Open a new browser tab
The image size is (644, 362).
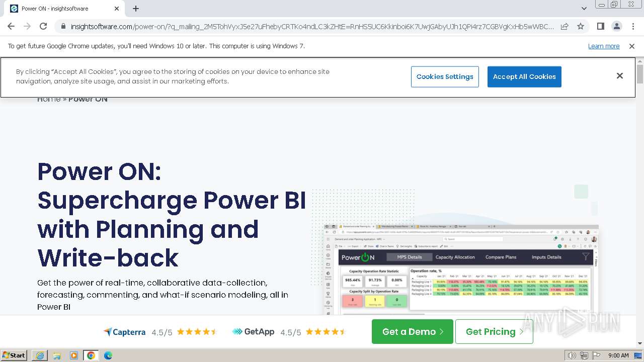136,9
